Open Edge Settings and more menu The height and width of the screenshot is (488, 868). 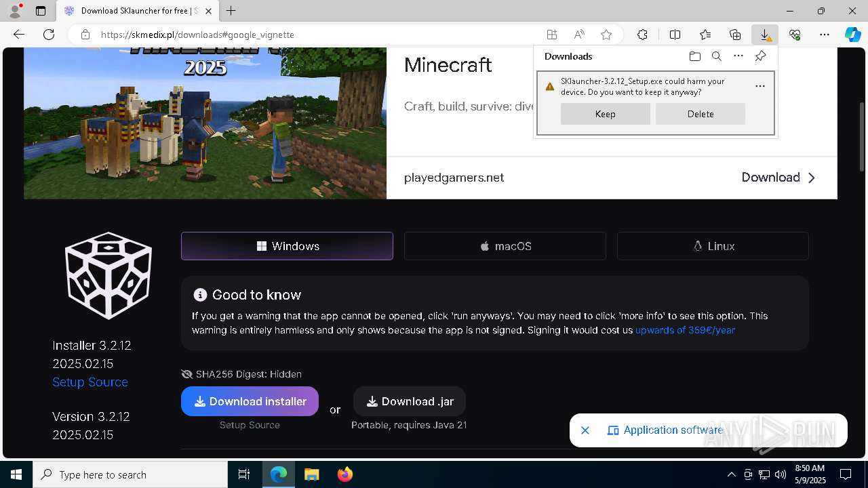(x=825, y=35)
